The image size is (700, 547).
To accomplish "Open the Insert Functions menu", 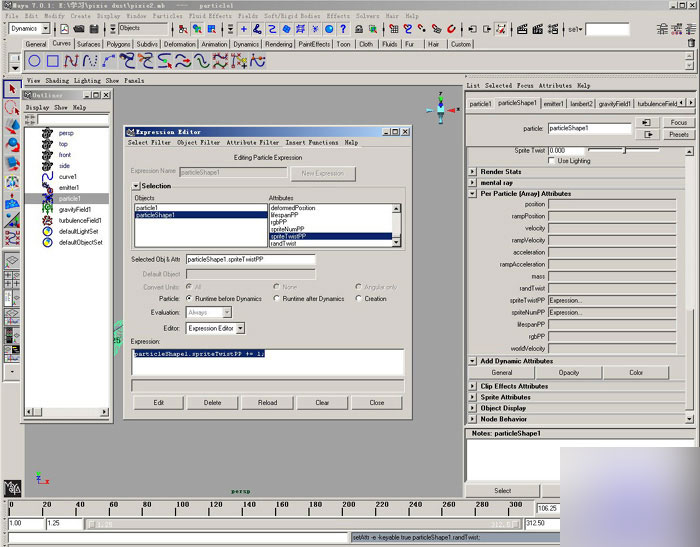I will pyautogui.click(x=311, y=143).
